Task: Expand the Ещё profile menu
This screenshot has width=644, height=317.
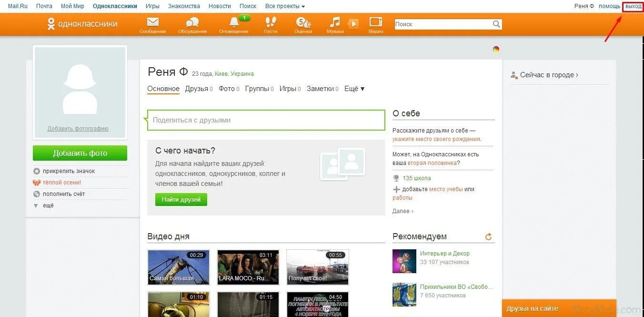Action: (x=354, y=89)
